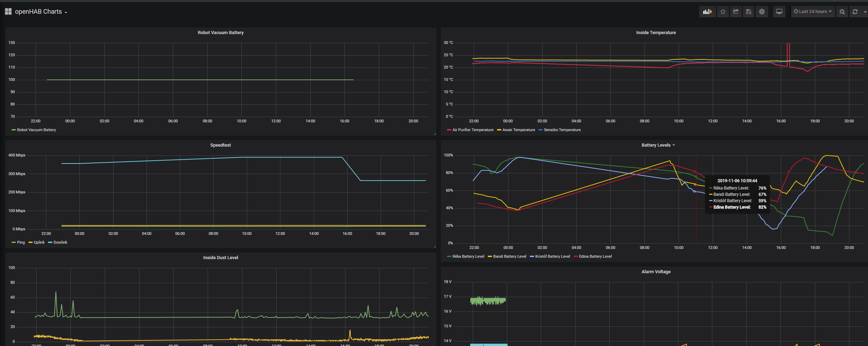Toggle Edina Battery Level series
The width and height of the screenshot is (868, 346).
[x=595, y=256]
